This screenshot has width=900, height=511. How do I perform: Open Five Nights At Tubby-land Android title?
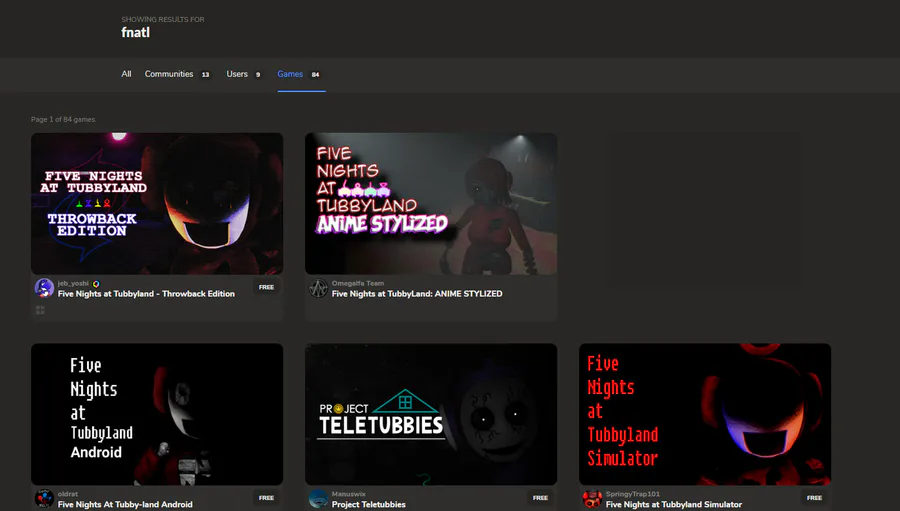click(125, 504)
